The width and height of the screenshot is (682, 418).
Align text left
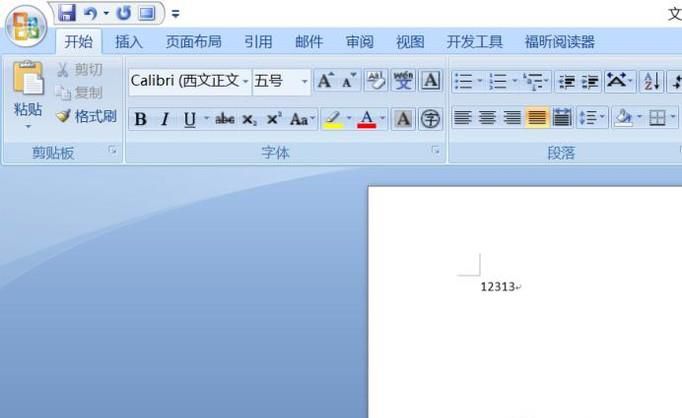[462, 117]
